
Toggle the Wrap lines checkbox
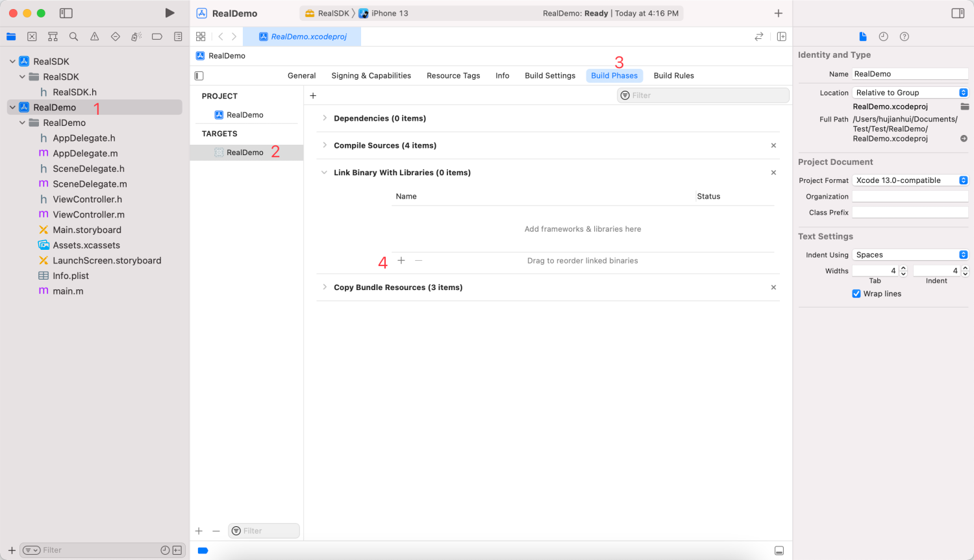[x=856, y=294]
